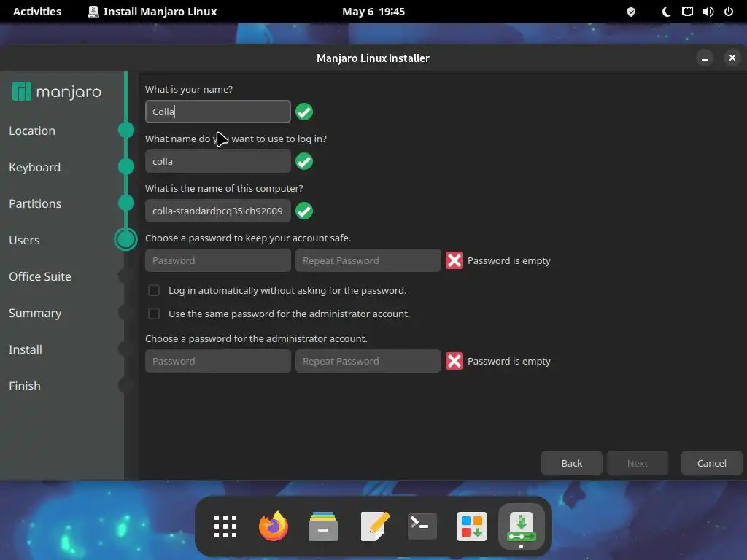Minimize the Manjaro Linux Installer window
The image size is (747, 560).
pos(704,58)
